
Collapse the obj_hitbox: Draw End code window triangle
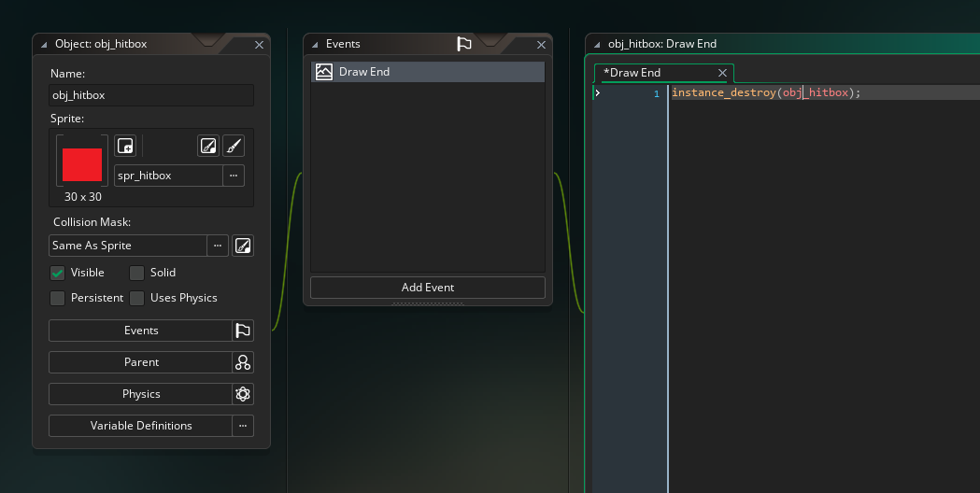coord(597,45)
